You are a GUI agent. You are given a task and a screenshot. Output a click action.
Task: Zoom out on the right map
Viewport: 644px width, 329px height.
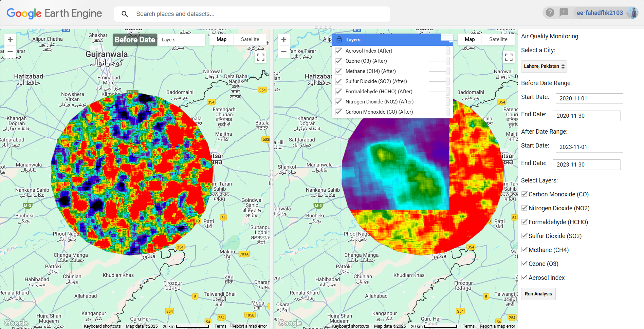coord(284,52)
